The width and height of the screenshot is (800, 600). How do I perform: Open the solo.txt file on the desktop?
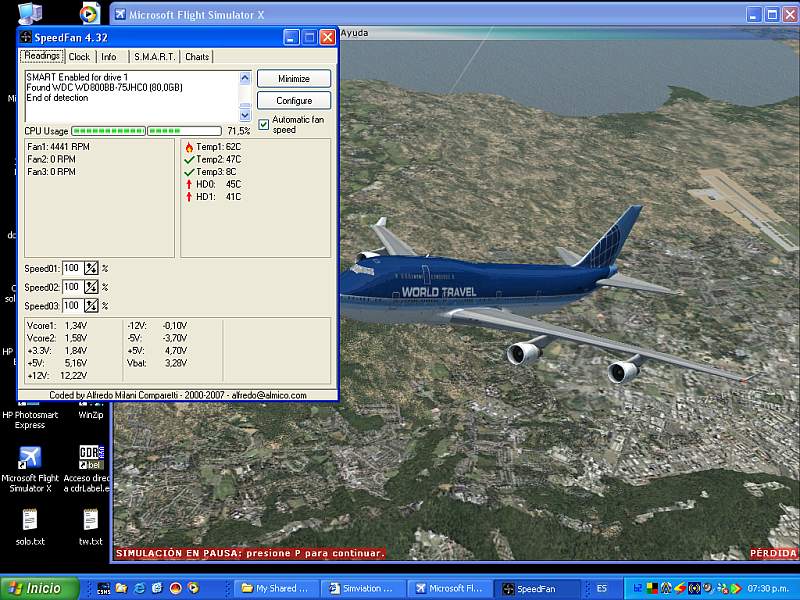point(30,521)
